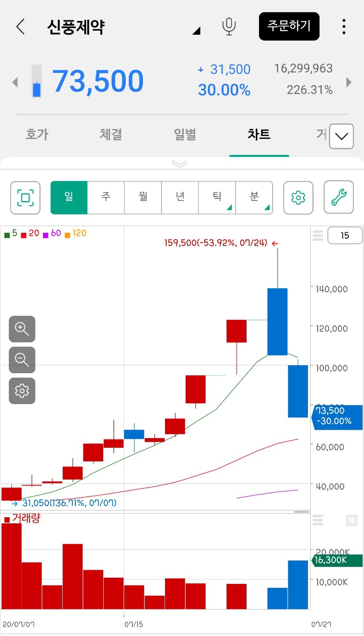Open chart settings gear in toolbar

pos(298,197)
